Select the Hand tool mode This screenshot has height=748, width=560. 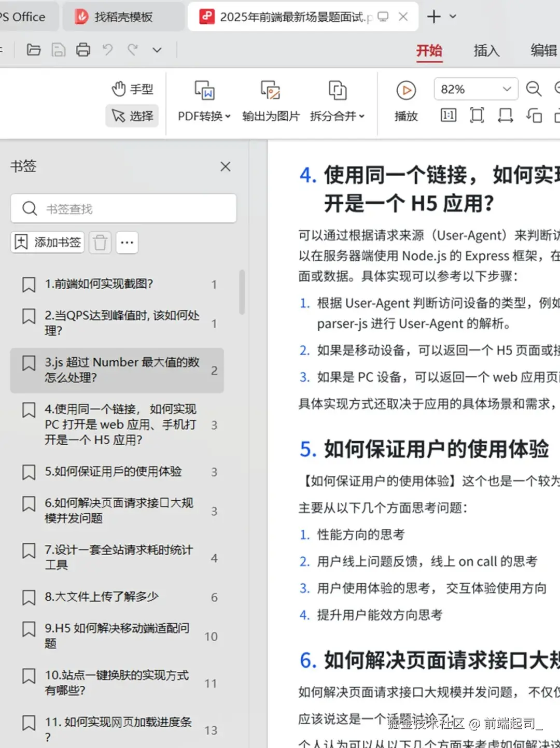tap(133, 89)
